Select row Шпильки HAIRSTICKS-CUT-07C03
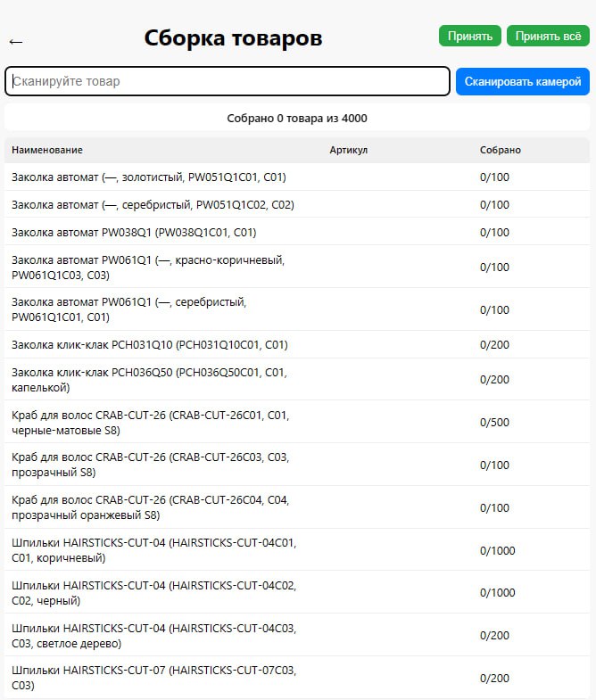 pos(297,678)
